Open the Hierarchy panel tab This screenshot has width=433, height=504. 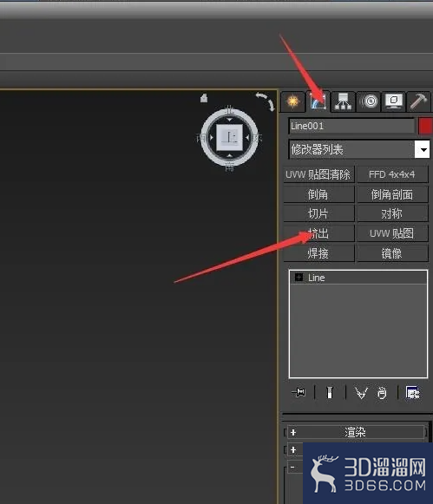pos(343,101)
